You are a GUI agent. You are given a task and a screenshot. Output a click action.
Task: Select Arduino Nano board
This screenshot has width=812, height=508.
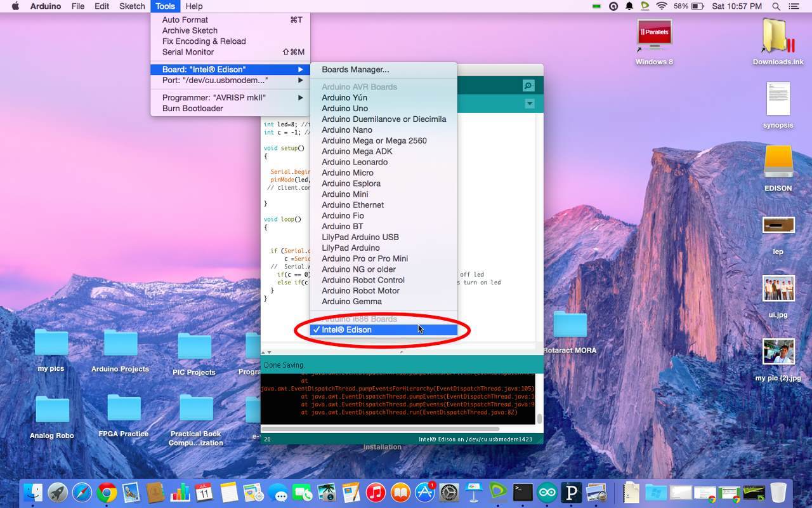[384, 130]
